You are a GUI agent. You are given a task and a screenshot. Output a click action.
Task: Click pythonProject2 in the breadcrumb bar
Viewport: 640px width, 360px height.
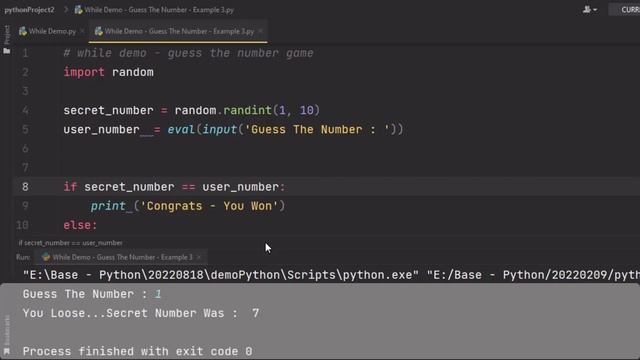click(29, 10)
